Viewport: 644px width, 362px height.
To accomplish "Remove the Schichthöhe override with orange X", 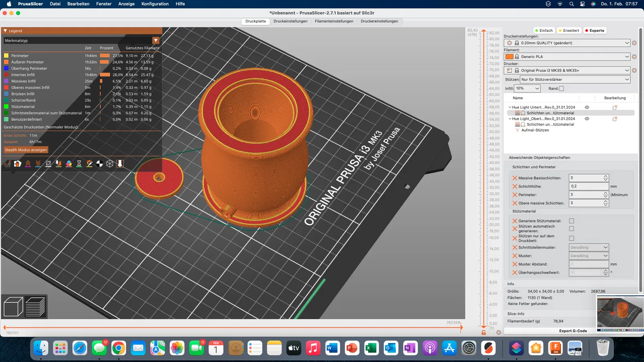I will tap(514, 186).
